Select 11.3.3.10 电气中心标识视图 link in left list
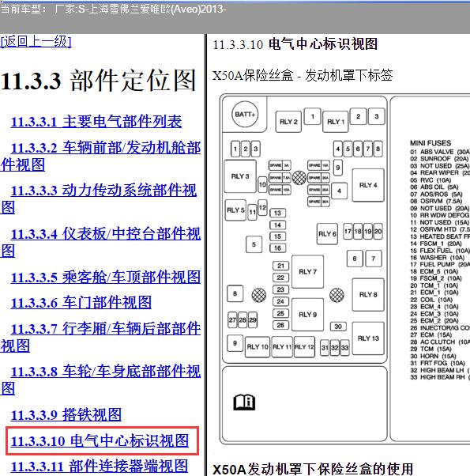470x476 pixels. tap(100, 440)
